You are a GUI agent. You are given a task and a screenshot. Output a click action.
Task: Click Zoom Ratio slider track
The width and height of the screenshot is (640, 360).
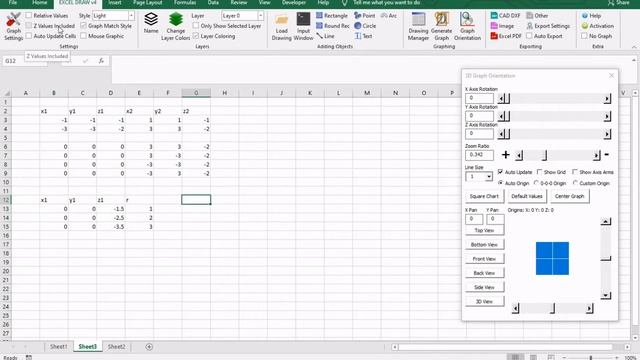tap(558, 155)
